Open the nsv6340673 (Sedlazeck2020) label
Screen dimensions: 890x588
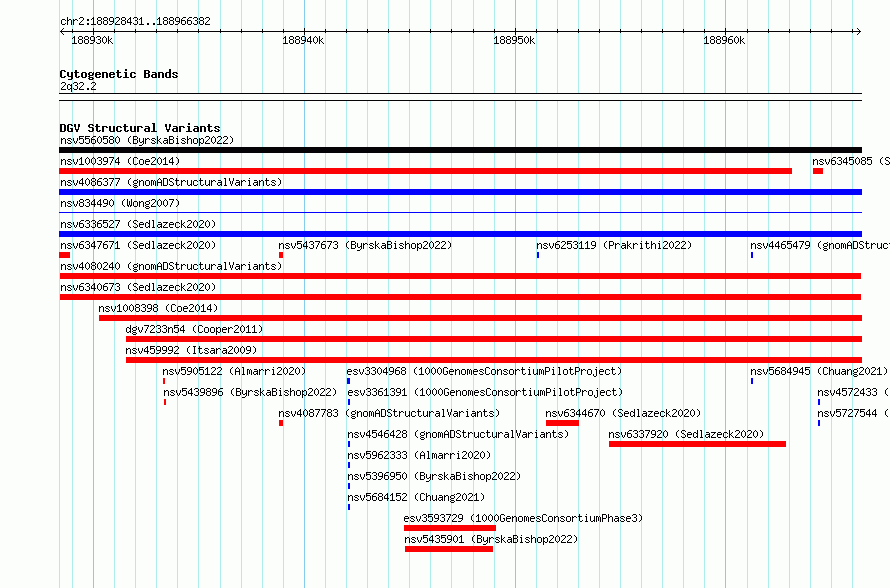[138, 287]
